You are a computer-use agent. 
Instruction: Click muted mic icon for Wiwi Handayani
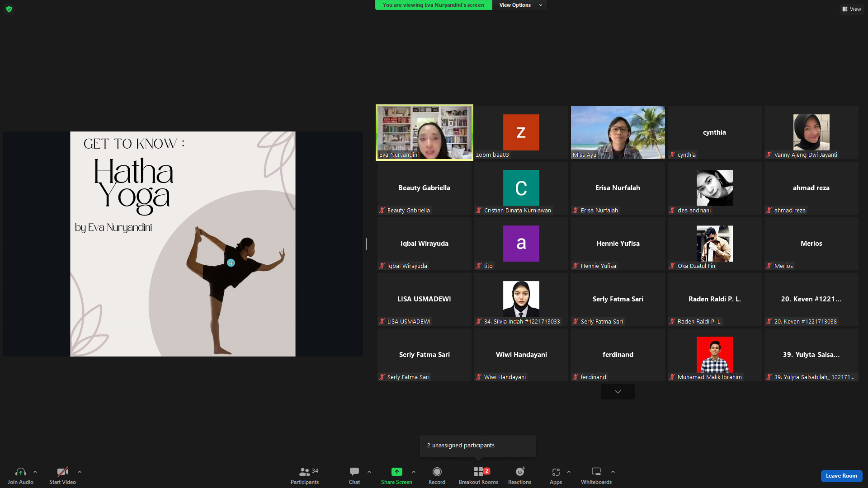pos(479,377)
